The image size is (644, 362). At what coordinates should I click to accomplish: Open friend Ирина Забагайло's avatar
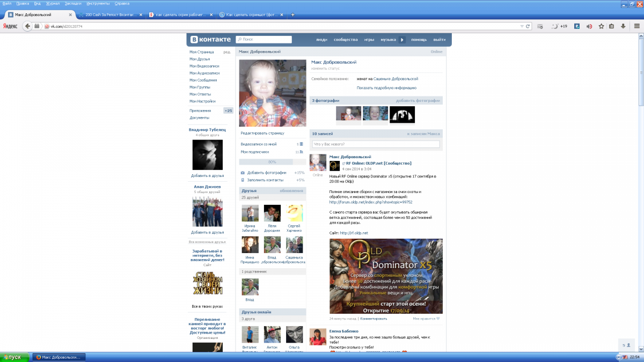pos(250,213)
